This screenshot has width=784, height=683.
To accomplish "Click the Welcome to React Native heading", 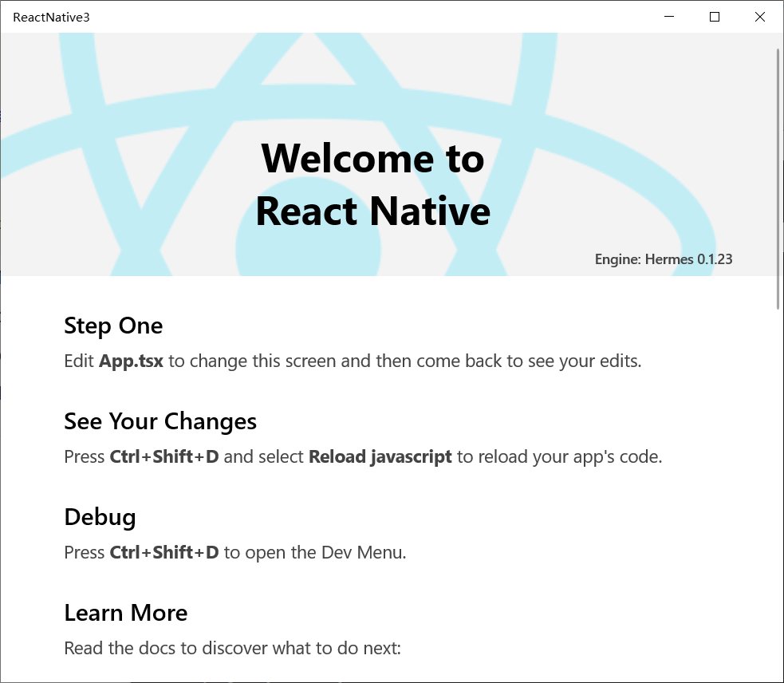I will [x=373, y=184].
